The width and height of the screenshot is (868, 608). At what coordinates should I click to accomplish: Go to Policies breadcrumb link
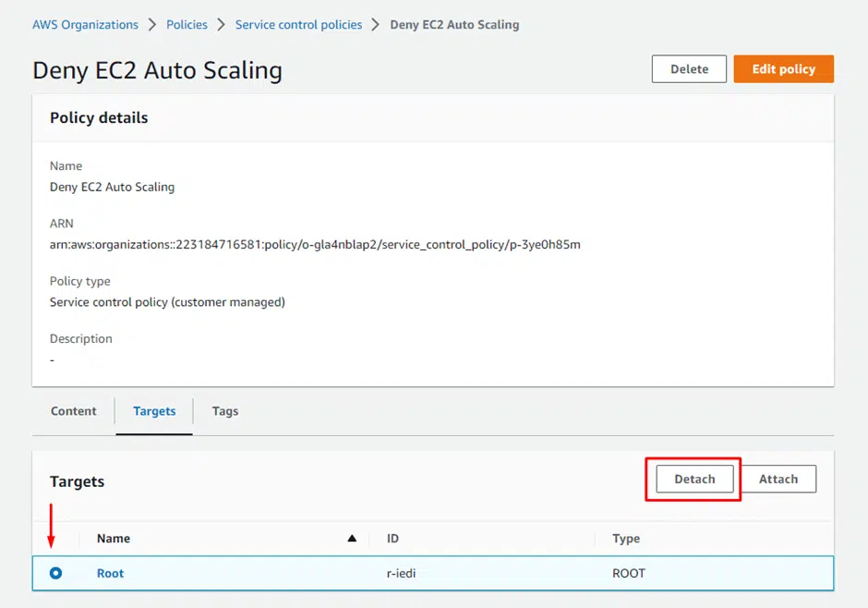(x=187, y=25)
